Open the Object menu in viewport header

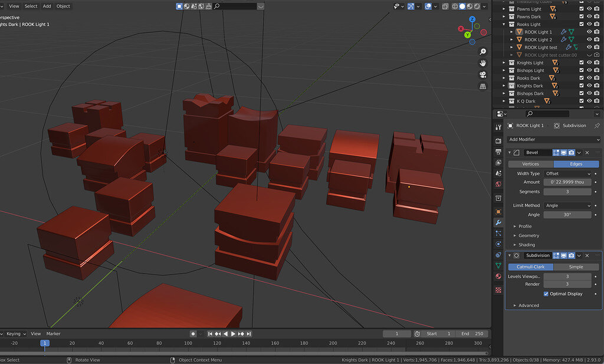pyautogui.click(x=63, y=6)
